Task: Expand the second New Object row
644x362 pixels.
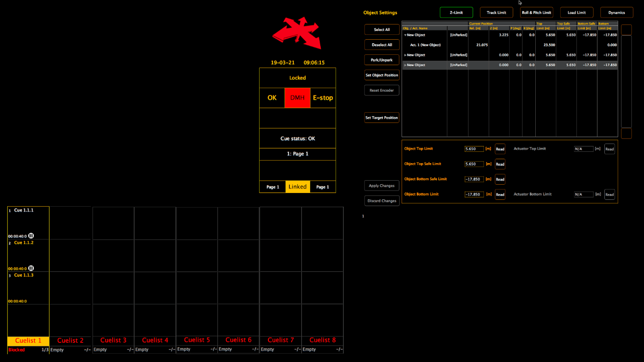Action: [405, 55]
